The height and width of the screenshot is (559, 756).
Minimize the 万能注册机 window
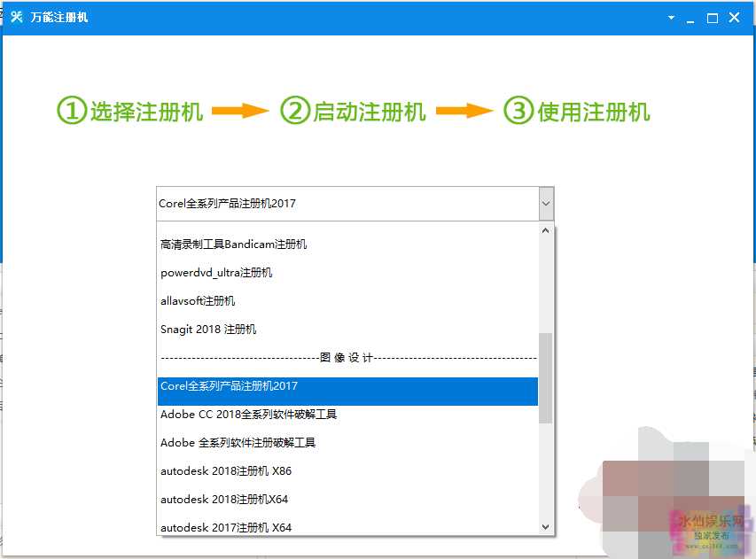point(691,18)
